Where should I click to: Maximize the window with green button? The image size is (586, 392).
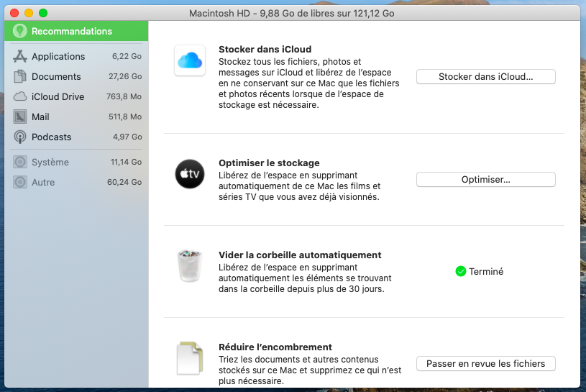point(43,13)
